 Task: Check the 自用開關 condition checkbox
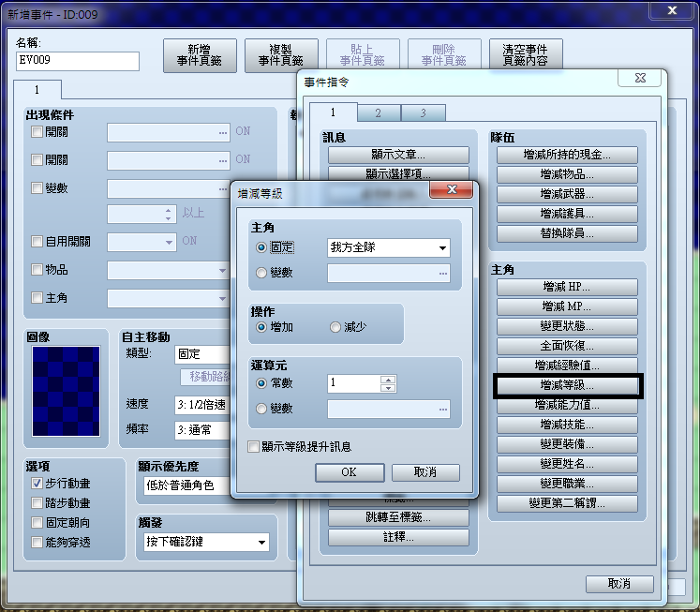[x=37, y=242]
